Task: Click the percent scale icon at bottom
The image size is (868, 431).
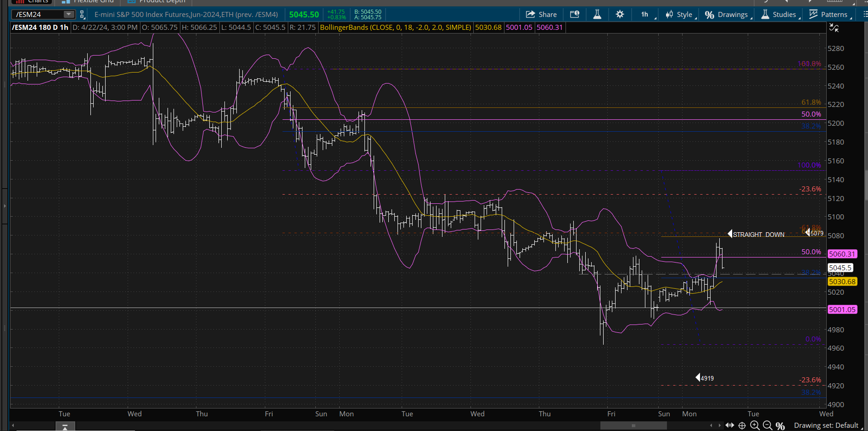Action: tap(780, 425)
